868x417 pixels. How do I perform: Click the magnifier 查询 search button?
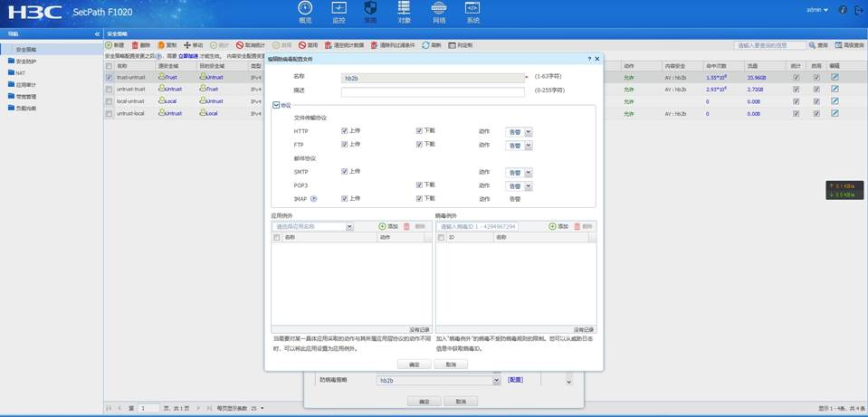[818, 45]
